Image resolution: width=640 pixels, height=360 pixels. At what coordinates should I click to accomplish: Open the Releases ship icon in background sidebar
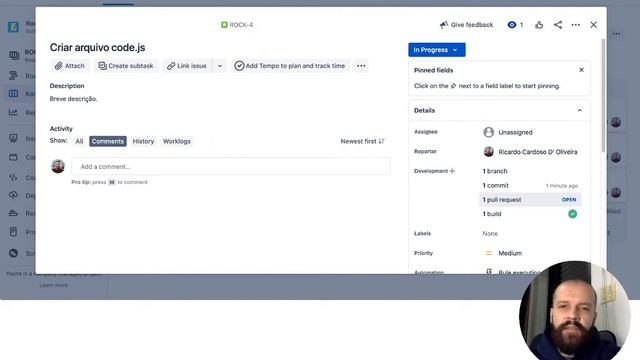(x=13, y=213)
